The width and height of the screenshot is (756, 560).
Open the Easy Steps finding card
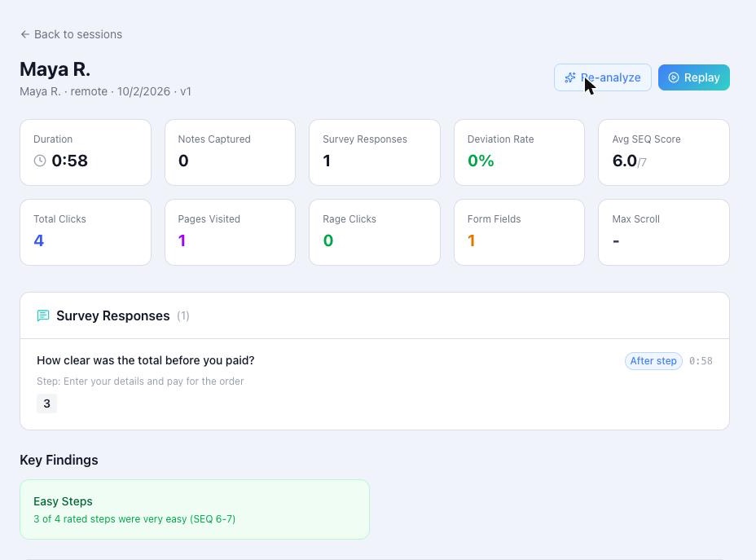coord(195,509)
